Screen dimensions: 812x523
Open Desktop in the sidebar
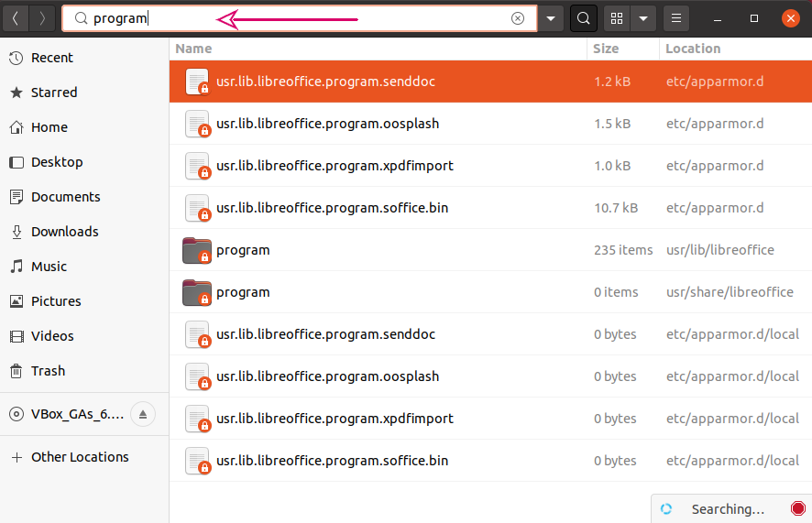click(84, 162)
